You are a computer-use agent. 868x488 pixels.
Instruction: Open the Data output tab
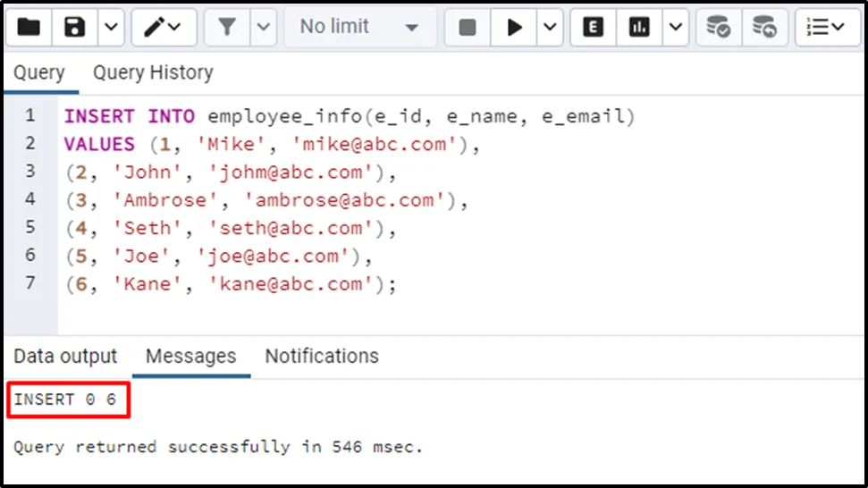[65, 356]
